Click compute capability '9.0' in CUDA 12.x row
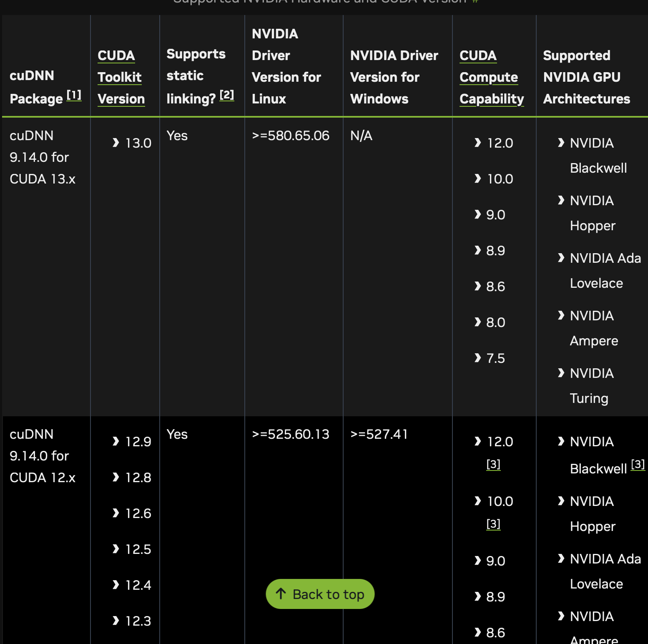The width and height of the screenshot is (648, 644). [x=496, y=561]
